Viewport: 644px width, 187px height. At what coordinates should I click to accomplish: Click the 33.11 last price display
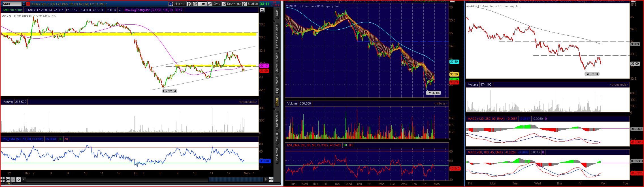click(x=265, y=4)
